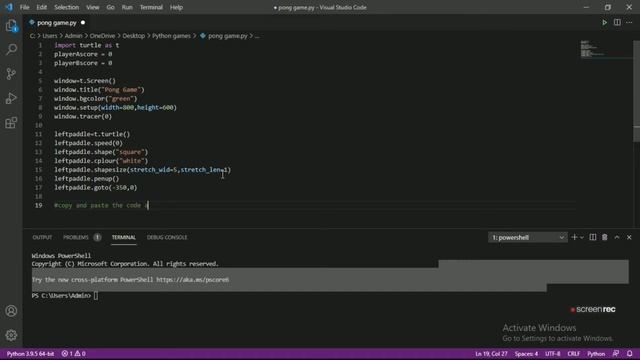Open the powershell terminal selector dropdown
640x360 pixels.
(527, 237)
